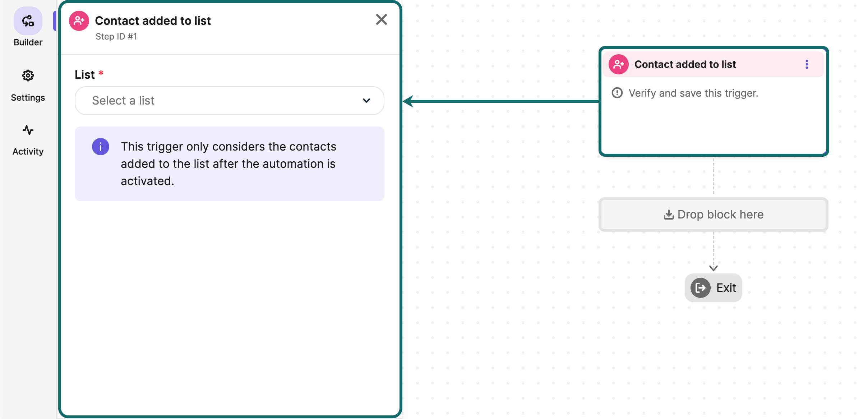Click the Contact added to list panel title
Image resolution: width=868 pixels, height=419 pixels.
[x=153, y=21]
